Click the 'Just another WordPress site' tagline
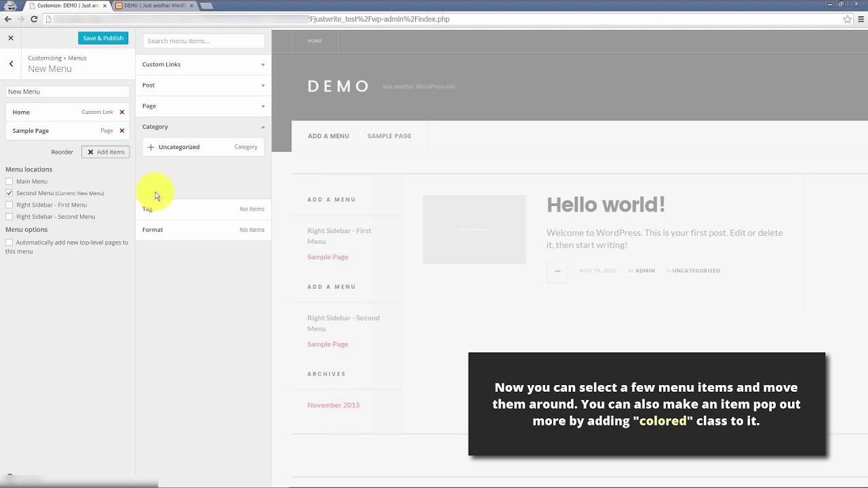This screenshot has width=868, height=488. coord(418,87)
